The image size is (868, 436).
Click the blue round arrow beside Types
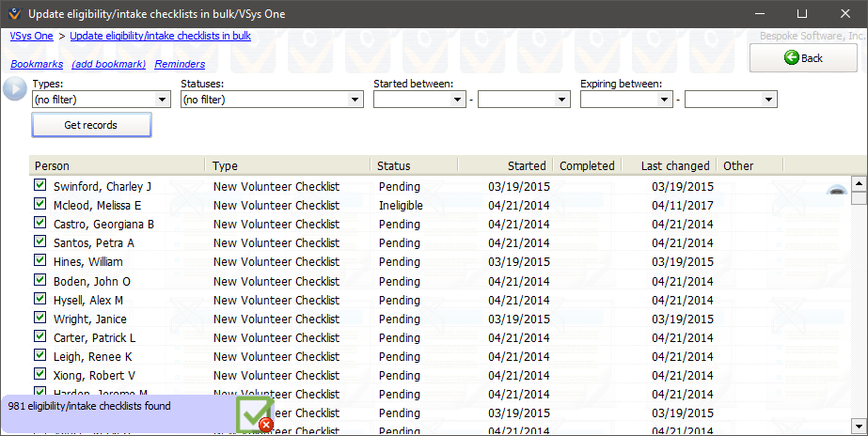coord(14,89)
